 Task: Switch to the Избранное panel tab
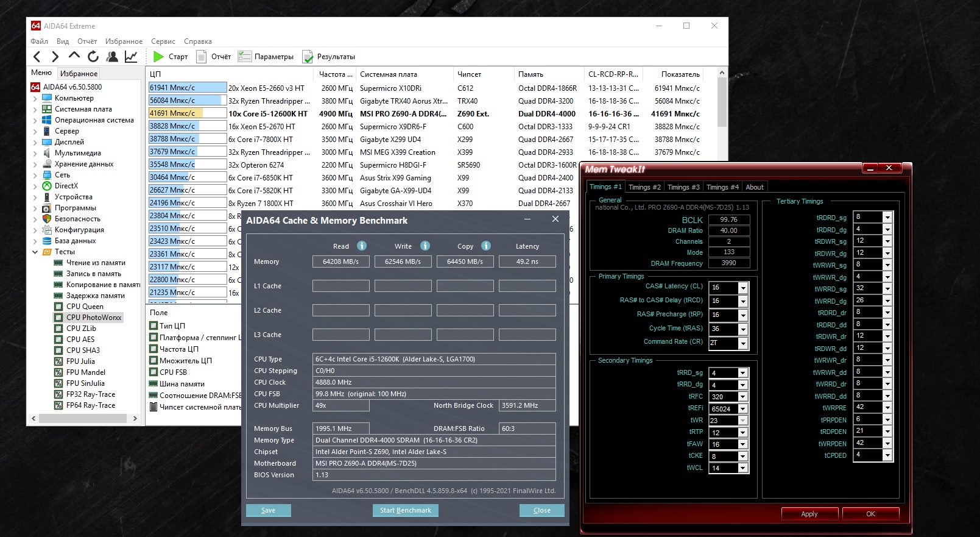(79, 74)
